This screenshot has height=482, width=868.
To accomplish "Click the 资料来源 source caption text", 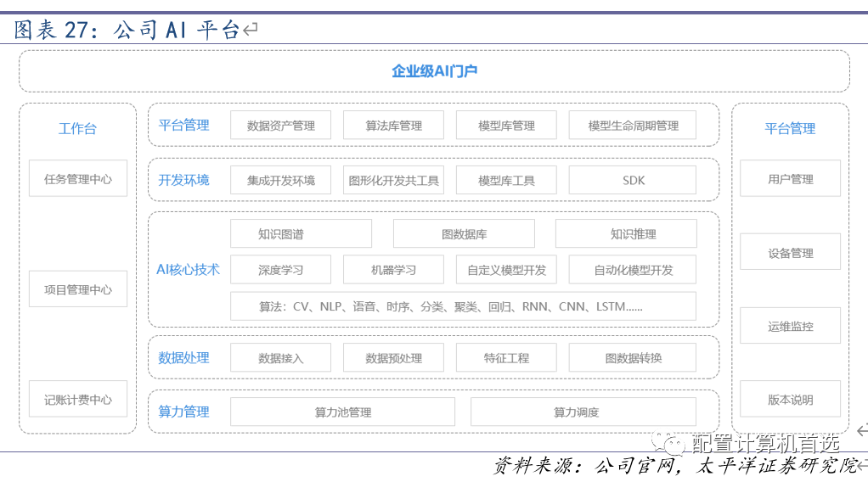I will pyautogui.click(x=675, y=465).
